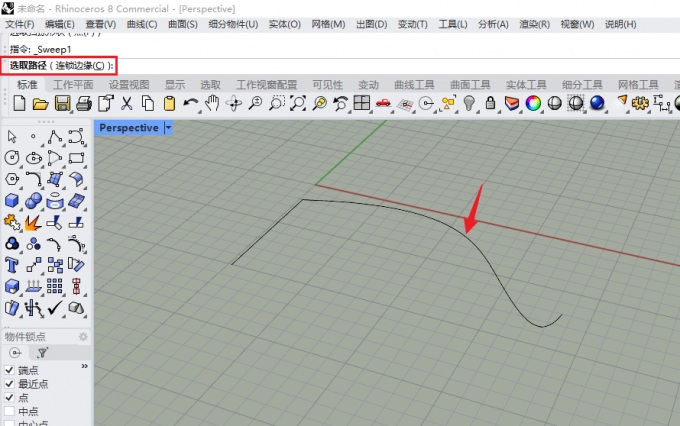The width and height of the screenshot is (680, 426).
Task: Open the Perspective viewport dropdown arrow
Action: pyautogui.click(x=168, y=128)
